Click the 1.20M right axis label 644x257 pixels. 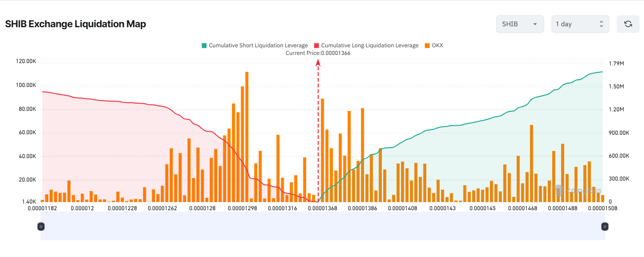click(617, 110)
